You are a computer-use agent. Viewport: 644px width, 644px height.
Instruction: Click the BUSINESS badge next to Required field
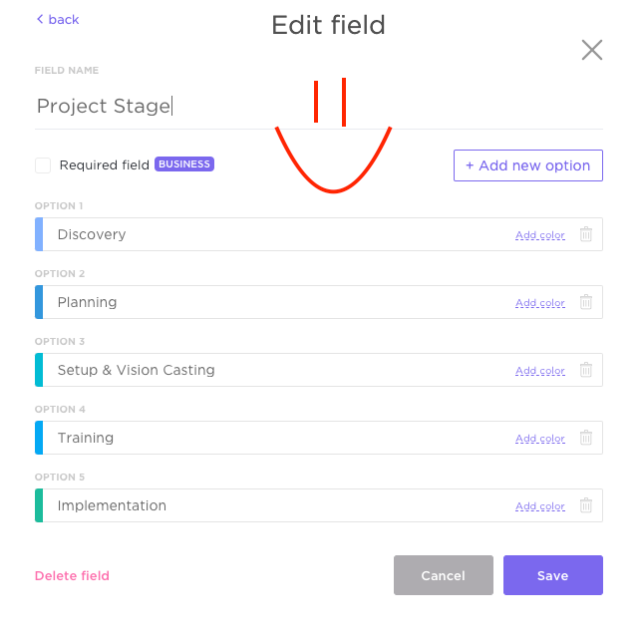point(184,164)
